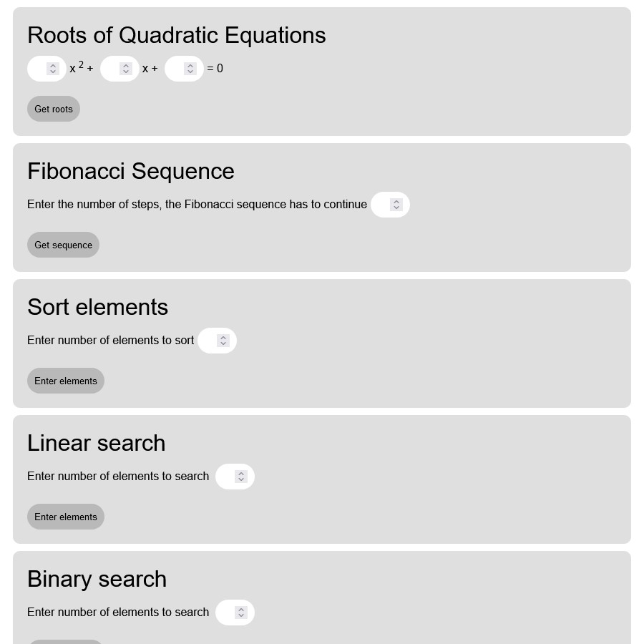This screenshot has width=644, height=644.
Task: Focus the x² coefficient input field
Action: pyautogui.click(x=38, y=69)
